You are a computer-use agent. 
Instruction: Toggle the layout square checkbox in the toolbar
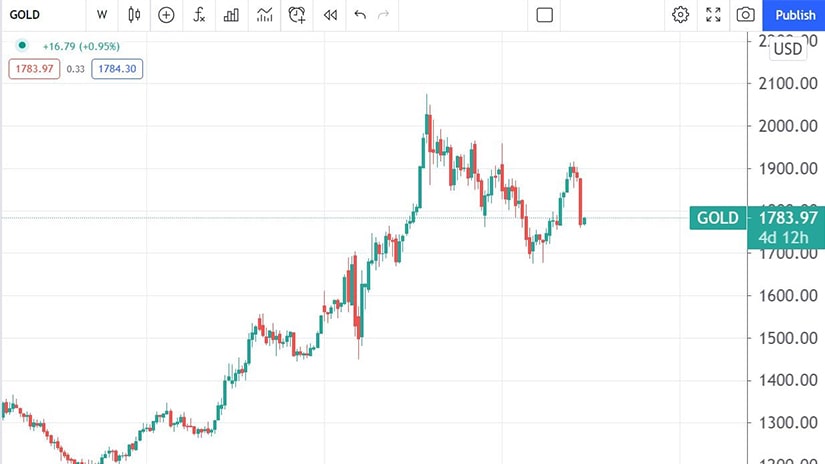(x=545, y=15)
